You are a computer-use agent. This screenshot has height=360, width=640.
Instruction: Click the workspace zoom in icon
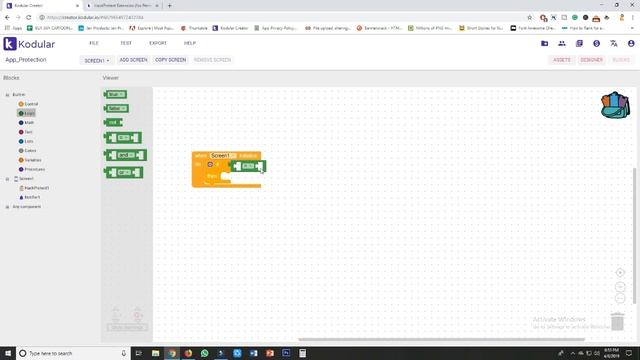coord(620,287)
